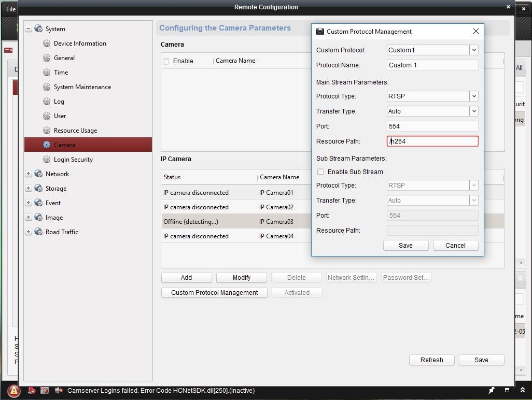This screenshot has height=400, width=532.
Task: Select System Maintenance in the sidebar
Action: coord(82,87)
